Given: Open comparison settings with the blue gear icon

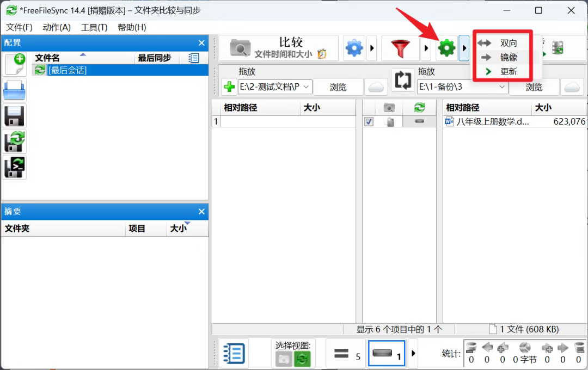Looking at the screenshot, I should pos(354,48).
